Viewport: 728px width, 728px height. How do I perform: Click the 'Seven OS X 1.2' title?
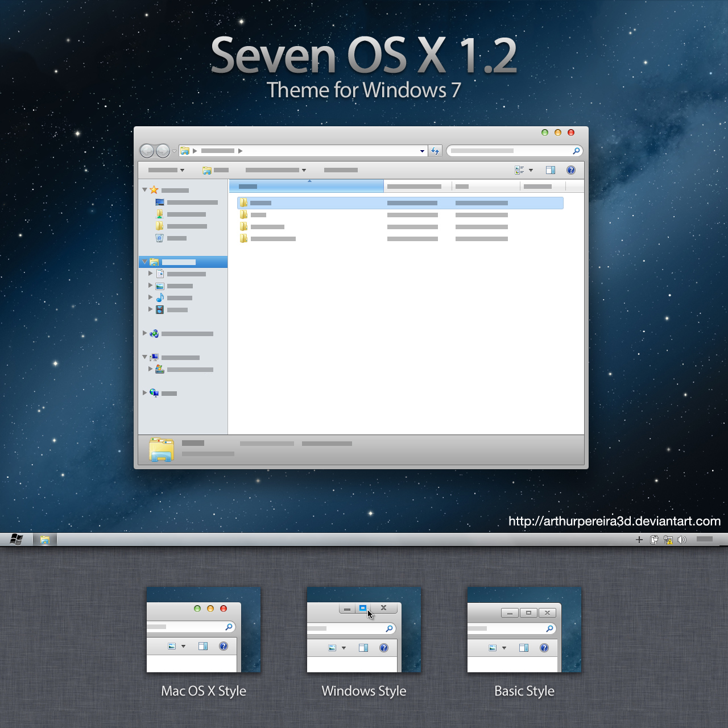(364, 55)
